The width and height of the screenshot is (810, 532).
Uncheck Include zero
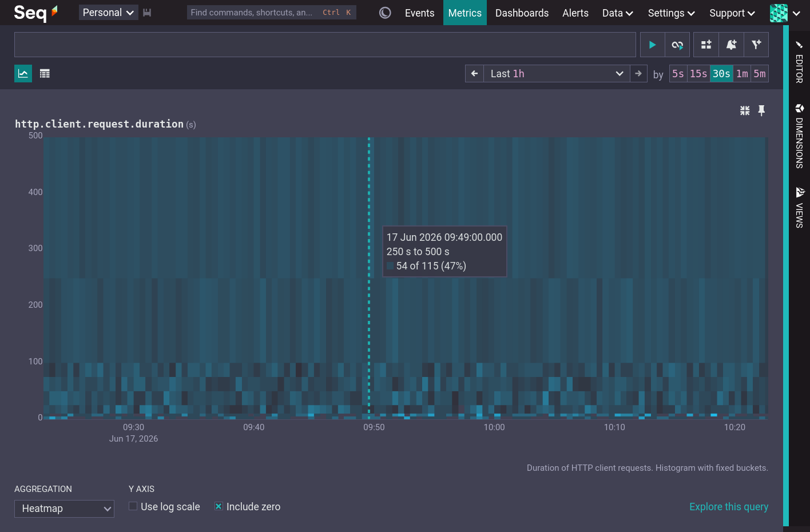[219, 506]
